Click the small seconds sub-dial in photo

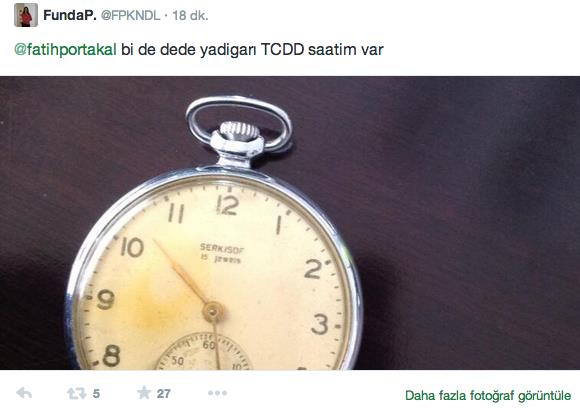pyautogui.click(x=203, y=351)
